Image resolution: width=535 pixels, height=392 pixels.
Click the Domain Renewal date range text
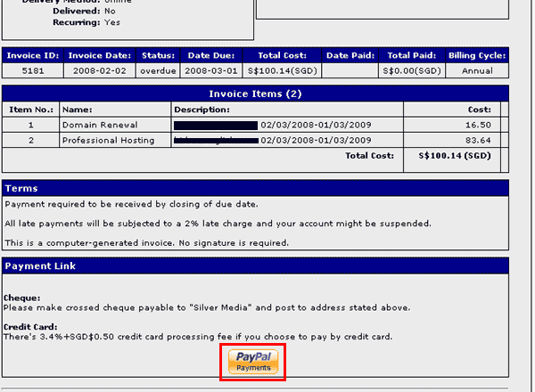click(x=316, y=125)
